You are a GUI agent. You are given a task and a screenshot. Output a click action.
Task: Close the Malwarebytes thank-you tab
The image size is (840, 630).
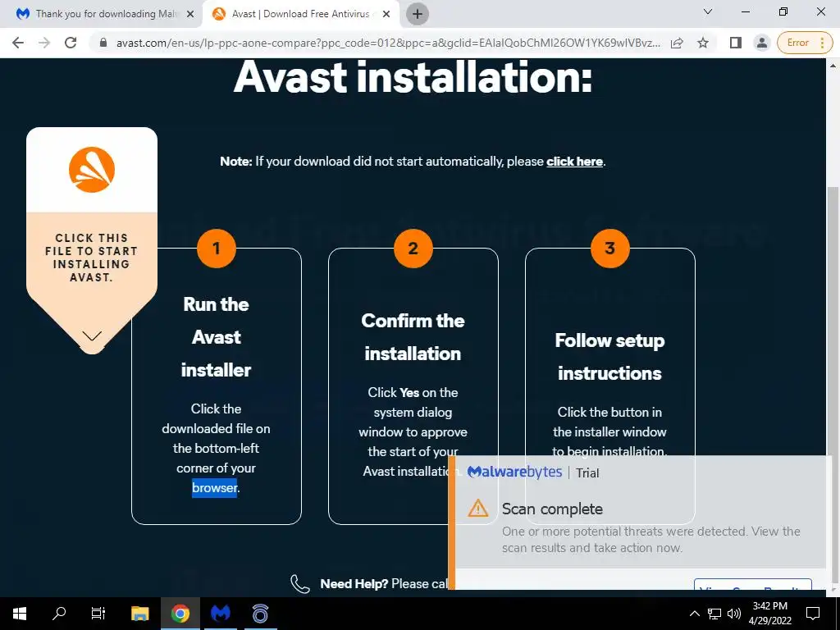190,15
